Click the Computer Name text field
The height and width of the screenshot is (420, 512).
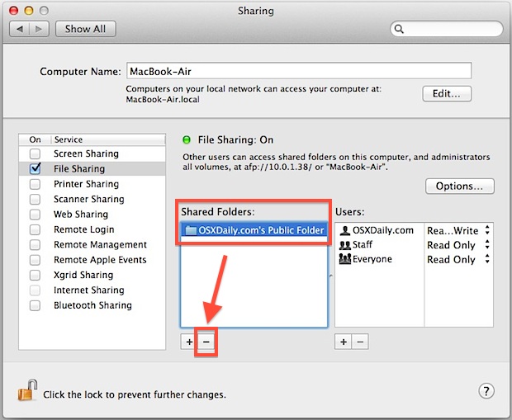pyautogui.click(x=299, y=71)
